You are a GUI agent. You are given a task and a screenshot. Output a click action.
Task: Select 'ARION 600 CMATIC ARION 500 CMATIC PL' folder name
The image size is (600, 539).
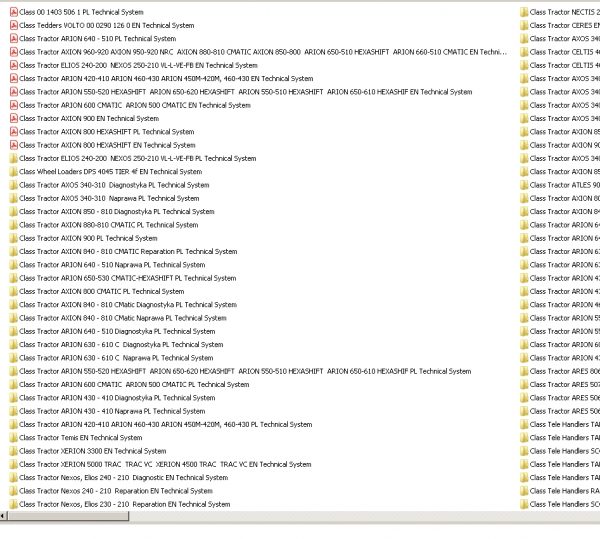pos(134,384)
